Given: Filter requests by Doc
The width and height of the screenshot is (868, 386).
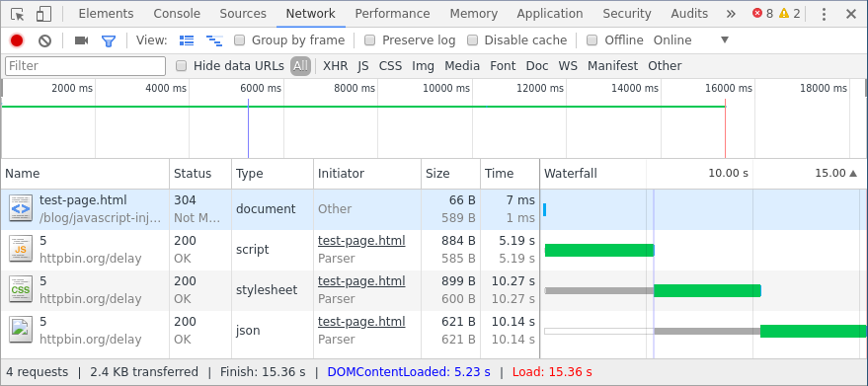Looking at the screenshot, I should (x=537, y=66).
